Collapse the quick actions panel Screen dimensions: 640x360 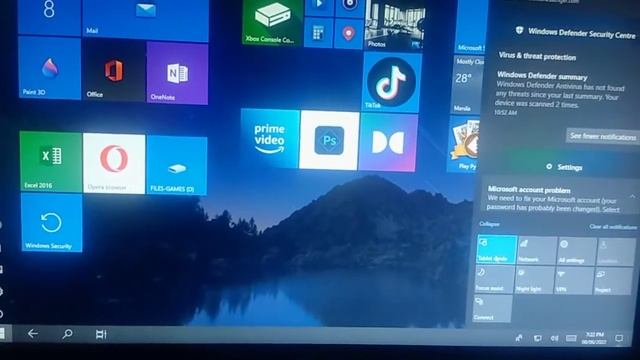pos(489,224)
